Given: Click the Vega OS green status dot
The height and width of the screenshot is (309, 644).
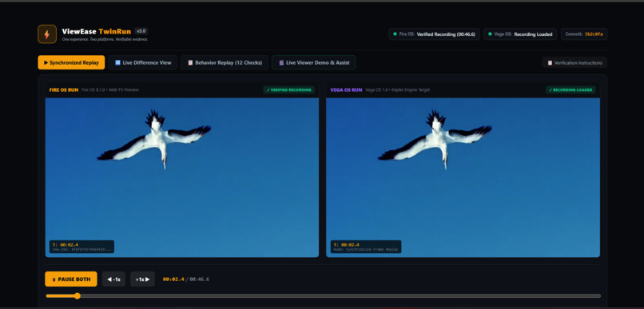Looking at the screenshot, I should click(x=490, y=34).
